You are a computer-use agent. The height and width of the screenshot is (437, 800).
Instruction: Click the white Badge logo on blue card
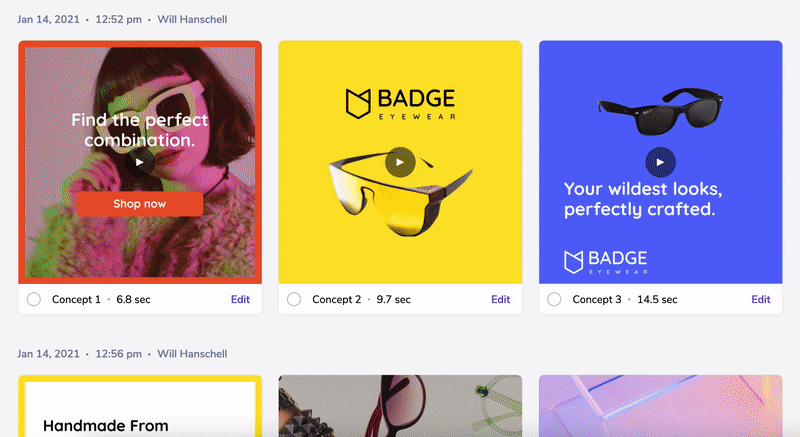pos(605,262)
